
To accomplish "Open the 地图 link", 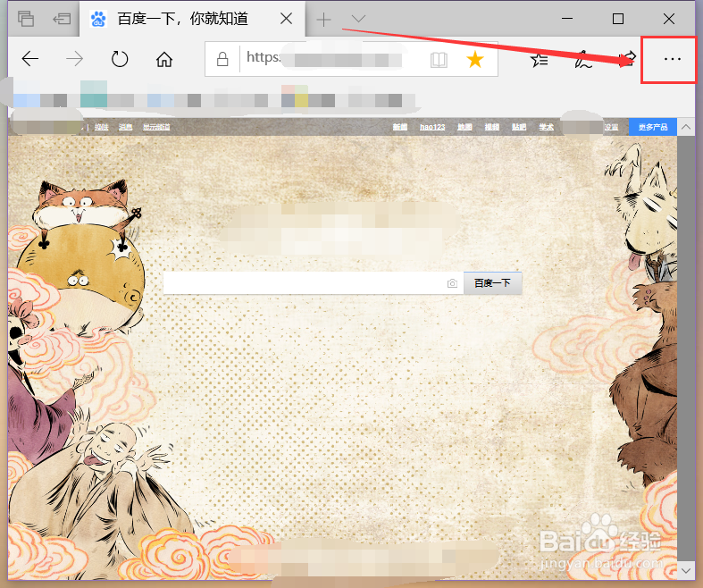I will (x=464, y=127).
